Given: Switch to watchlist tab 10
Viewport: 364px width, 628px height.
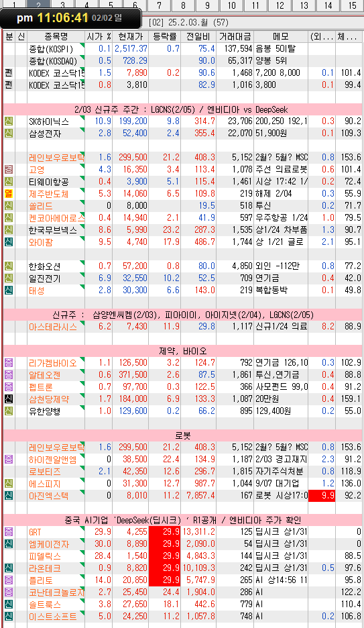Looking at the screenshot, I should 231,5.
